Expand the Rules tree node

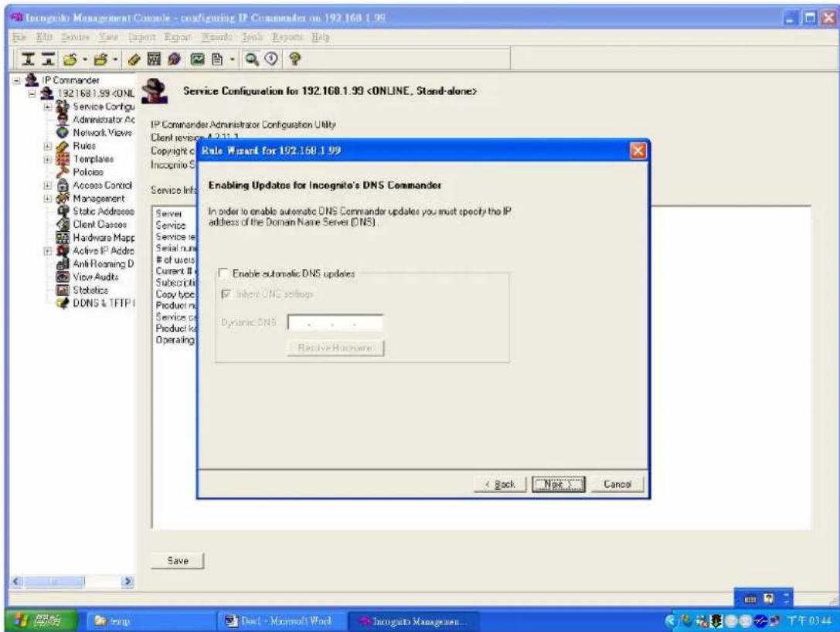[x=48, y=146]
